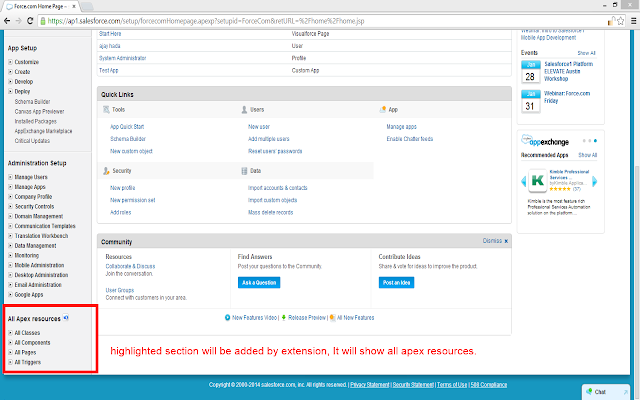Click the browser forward arrow
The width and height of the screenshot is (640, 400).
point(18,21)
